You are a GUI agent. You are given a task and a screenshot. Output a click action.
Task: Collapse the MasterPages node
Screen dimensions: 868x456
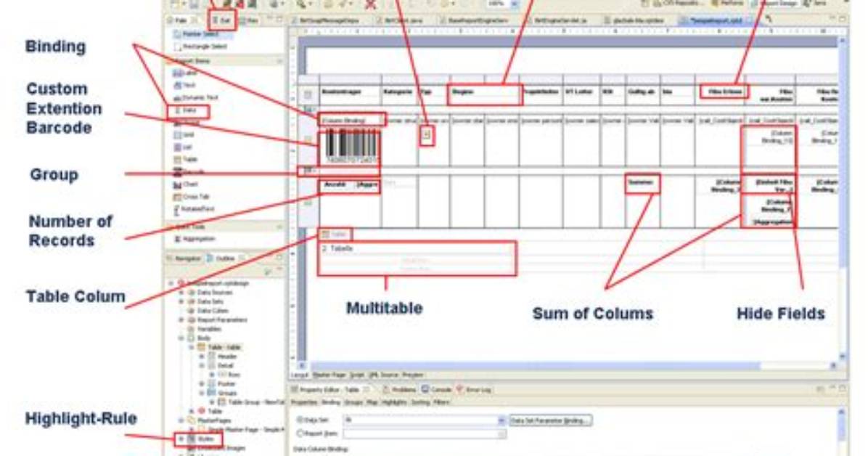click(x=181, y=420)
